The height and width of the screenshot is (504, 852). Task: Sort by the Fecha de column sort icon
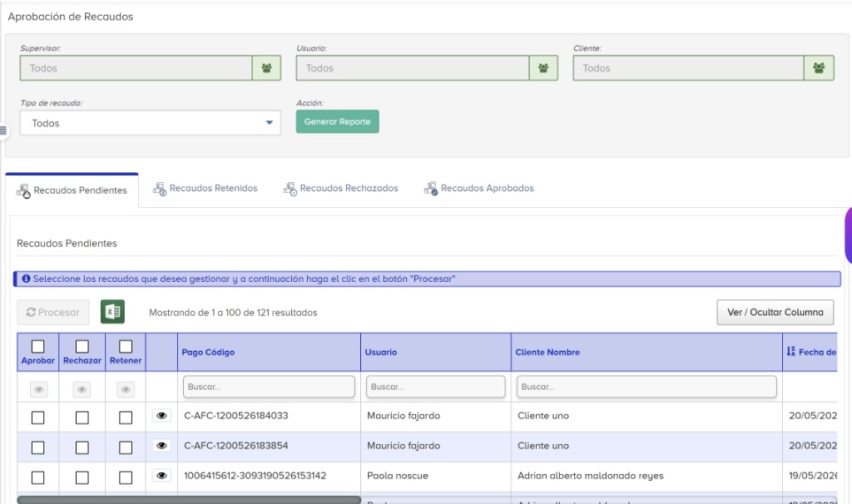click(x=790, y=352)
